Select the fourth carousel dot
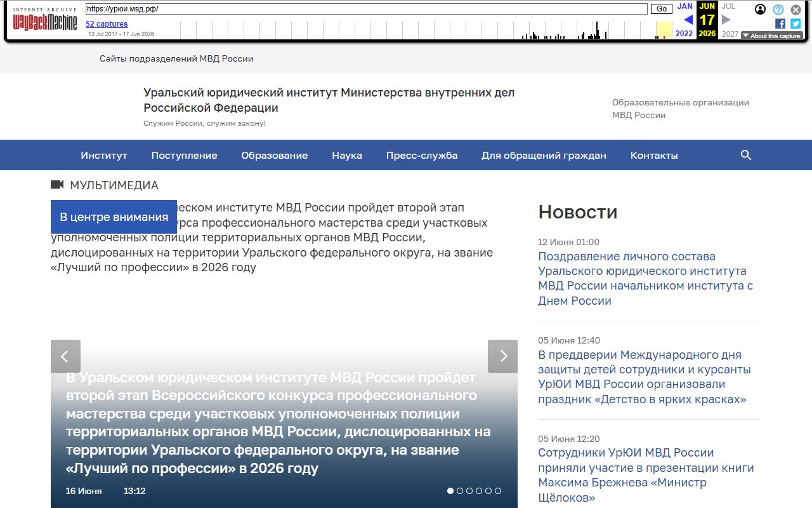 pos(479,491)
